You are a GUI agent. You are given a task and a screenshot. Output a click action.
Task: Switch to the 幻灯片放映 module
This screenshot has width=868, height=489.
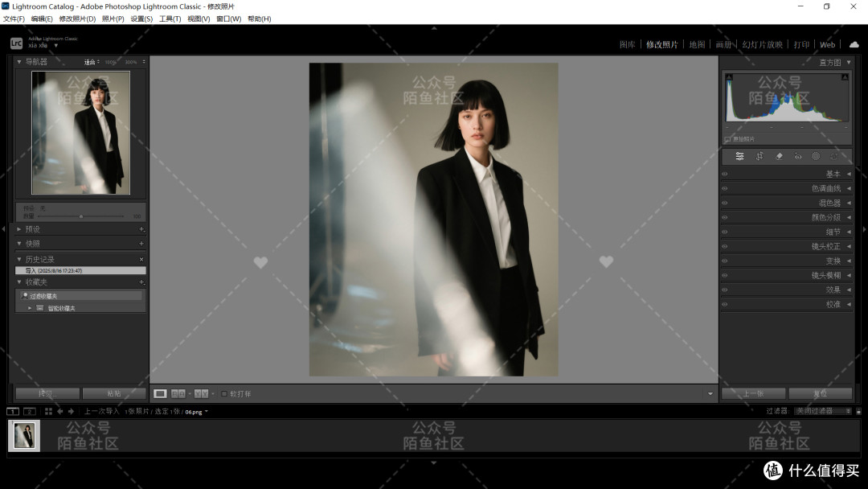[762, 44]
